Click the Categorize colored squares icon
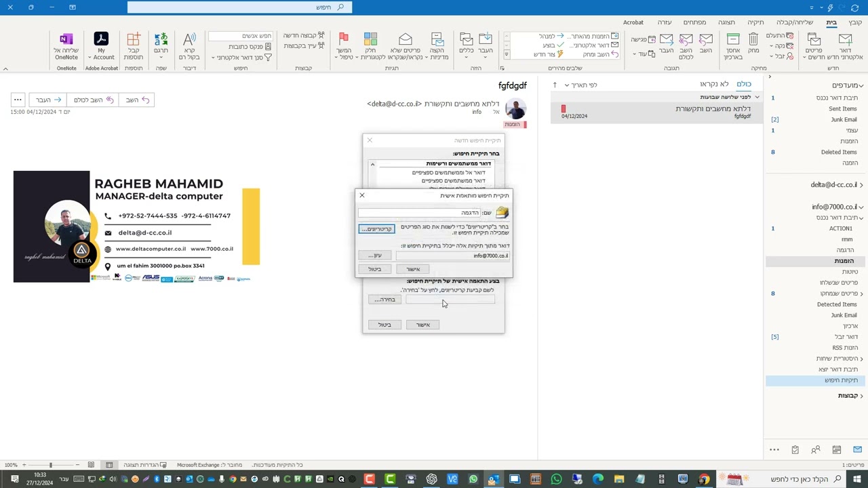868x488 pixels. (370, 39)
